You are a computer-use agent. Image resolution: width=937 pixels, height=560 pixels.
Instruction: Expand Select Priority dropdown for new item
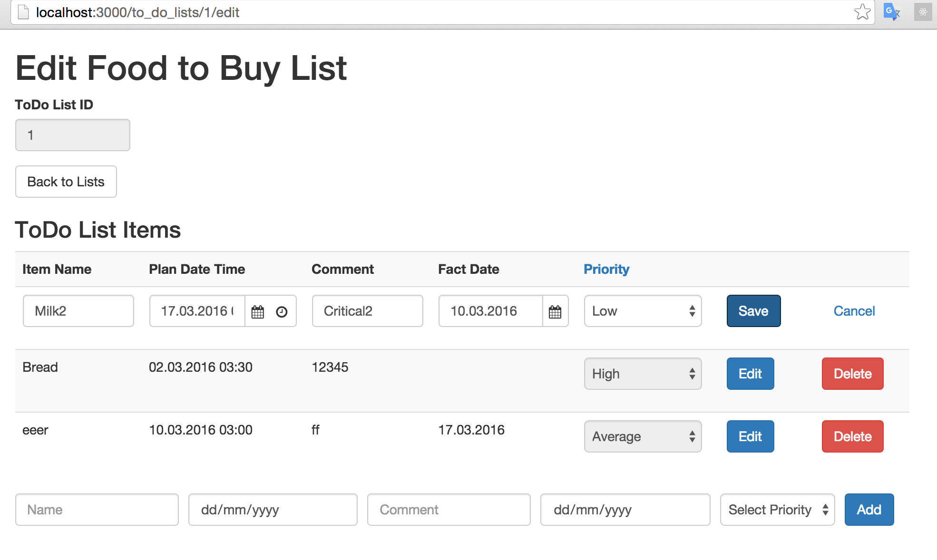click(x=777, y=510)
